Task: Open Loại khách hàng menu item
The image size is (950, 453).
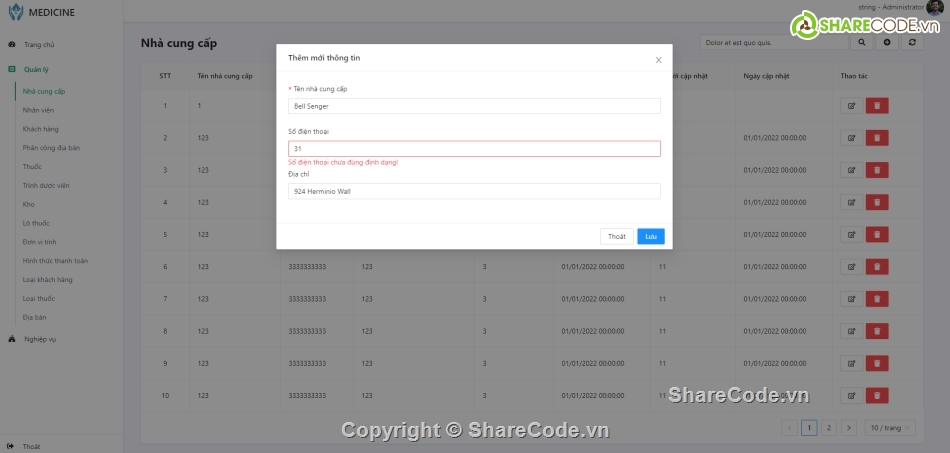Action: coord(47,279)
